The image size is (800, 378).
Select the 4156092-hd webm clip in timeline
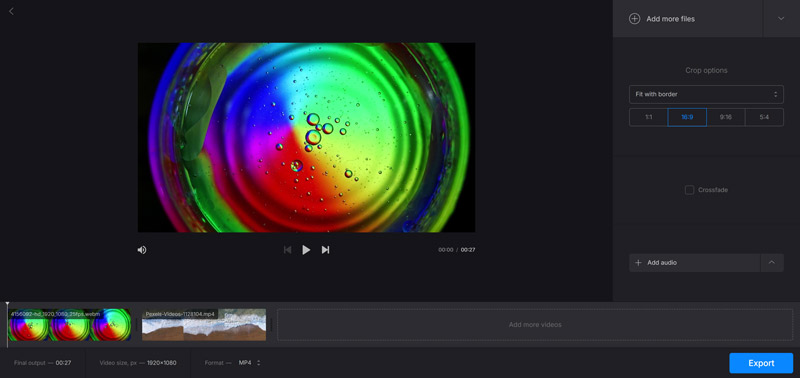(x=69, y=324)
